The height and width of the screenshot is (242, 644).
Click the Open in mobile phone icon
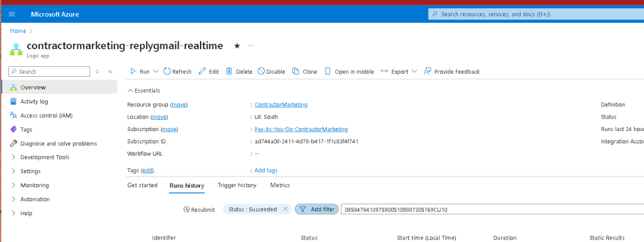(328, 71)
